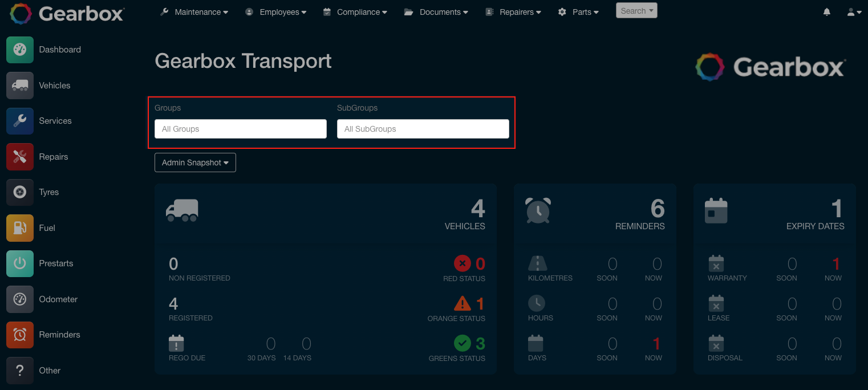Click the hours clock icon
This screenshot has width=868, height=390.
[x=537, y=303]
